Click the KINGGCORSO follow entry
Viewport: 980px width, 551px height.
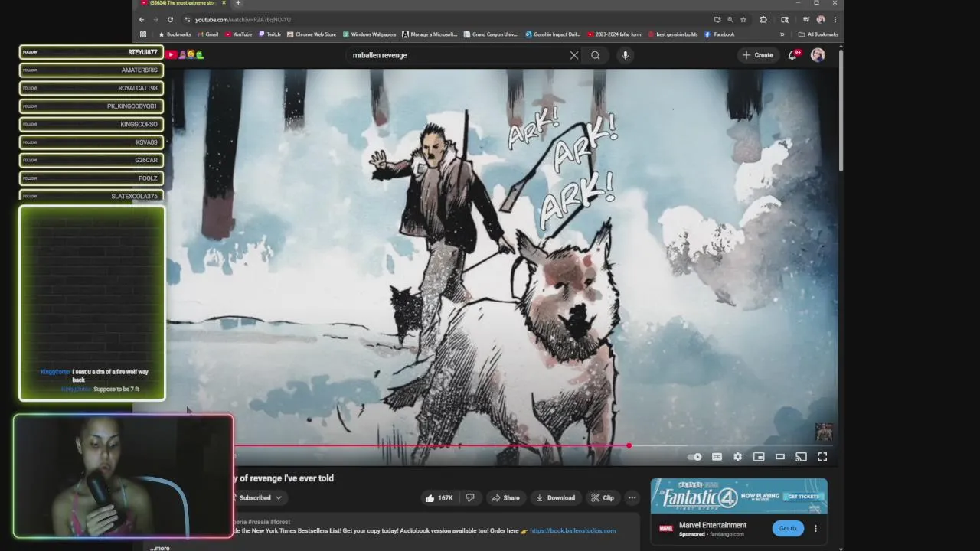(92, 124)
